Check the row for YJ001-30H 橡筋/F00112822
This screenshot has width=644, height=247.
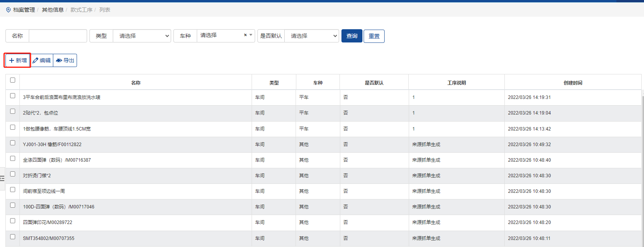point(12,143)
